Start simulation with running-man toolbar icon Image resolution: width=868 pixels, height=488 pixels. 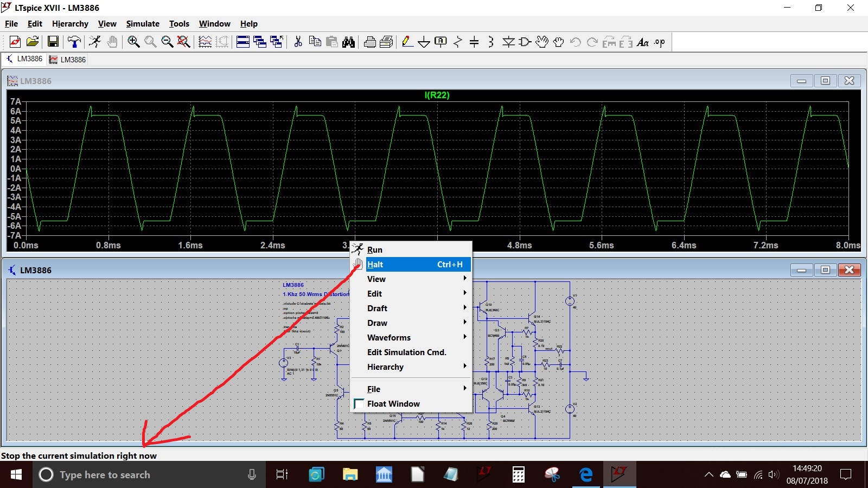[95, 42]
